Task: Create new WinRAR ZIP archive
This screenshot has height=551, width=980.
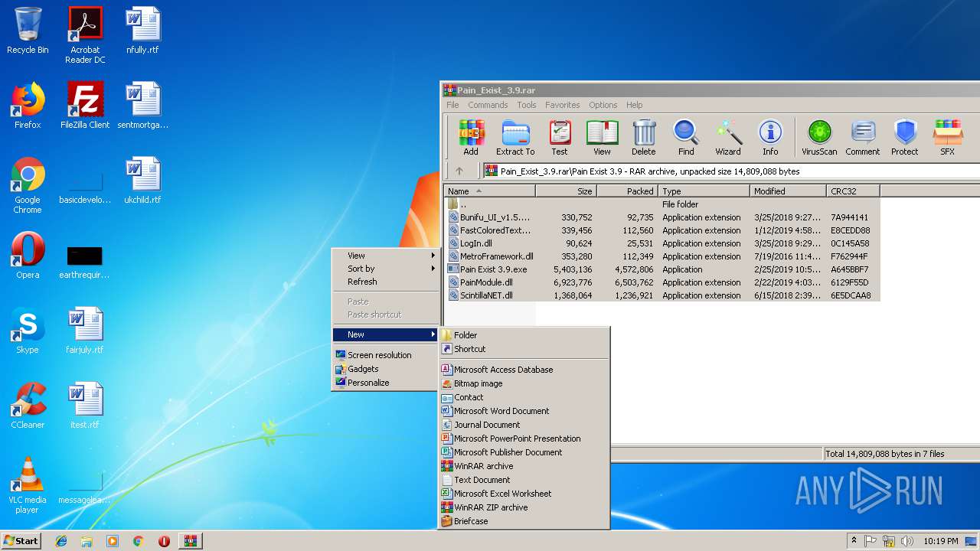Action: (x=524, y=507)
